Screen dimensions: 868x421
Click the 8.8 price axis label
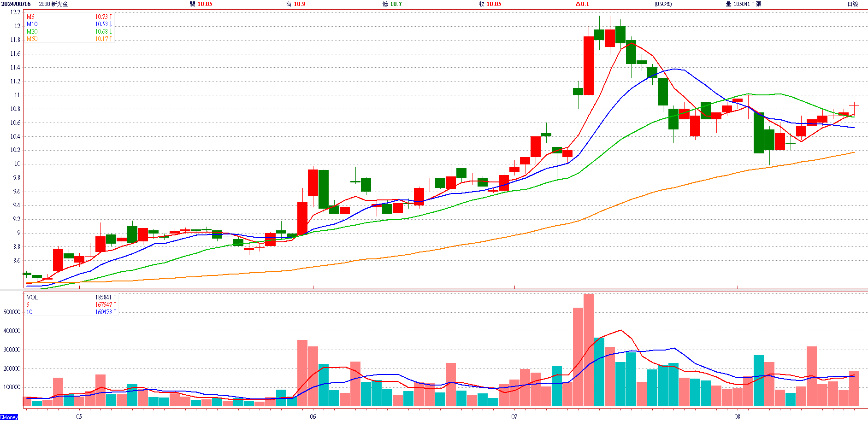coord(17,247)
